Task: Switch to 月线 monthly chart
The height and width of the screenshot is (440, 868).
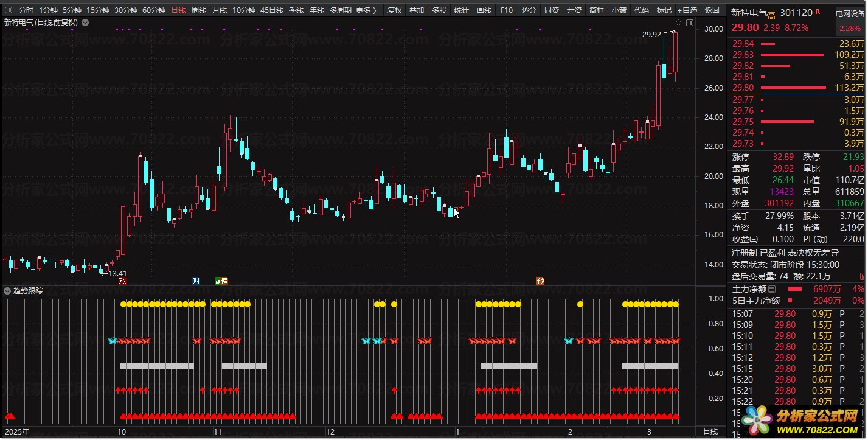Action: (x=220, y=10)
